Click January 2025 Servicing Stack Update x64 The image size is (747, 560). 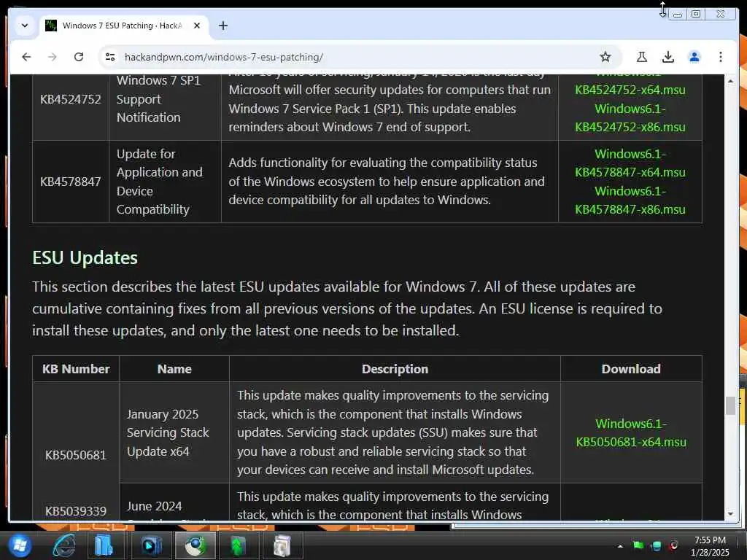click(x=168, y=432)
